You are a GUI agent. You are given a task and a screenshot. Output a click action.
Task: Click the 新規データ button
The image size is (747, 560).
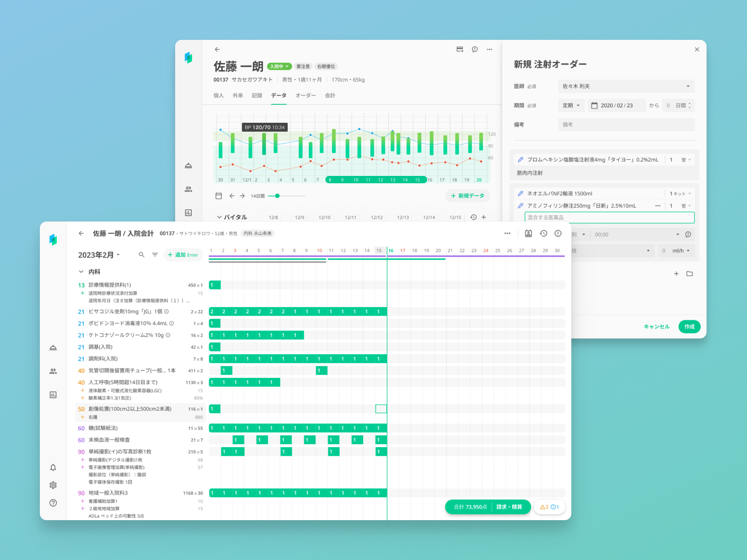coord(467,196)
